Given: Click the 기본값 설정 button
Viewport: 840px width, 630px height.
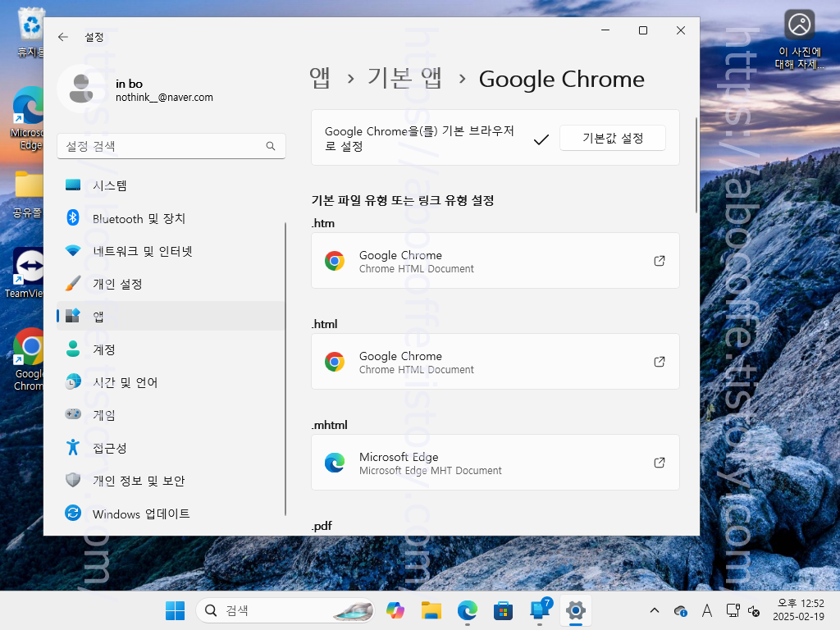Looking at the screenshot, I should (612, 138).
